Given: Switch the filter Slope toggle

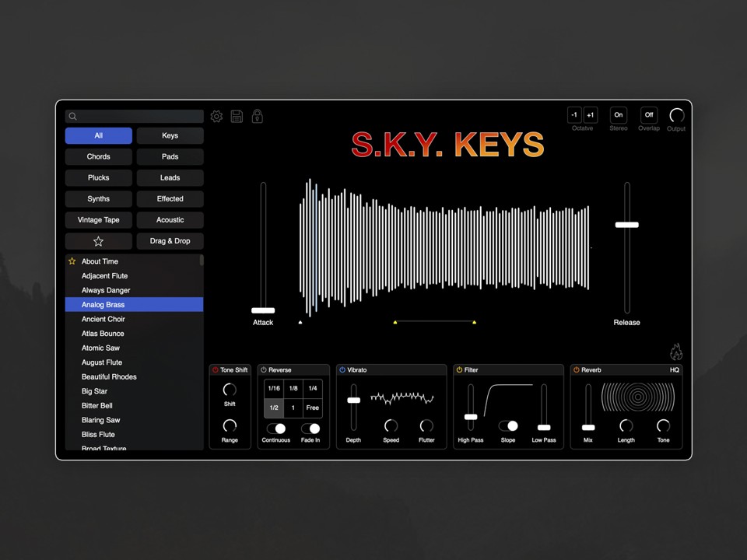Looking at the screenshot, I should point(508,425).
